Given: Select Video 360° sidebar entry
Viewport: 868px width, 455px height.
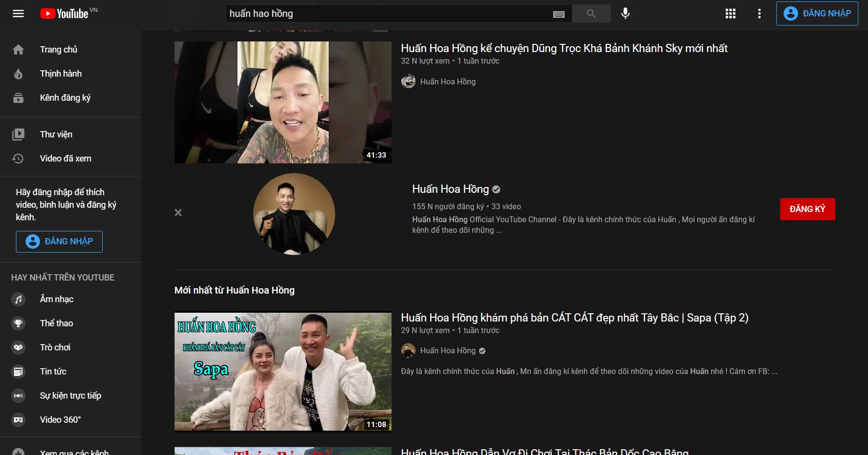Looking at the screenshot, I should tap(70, 420).
